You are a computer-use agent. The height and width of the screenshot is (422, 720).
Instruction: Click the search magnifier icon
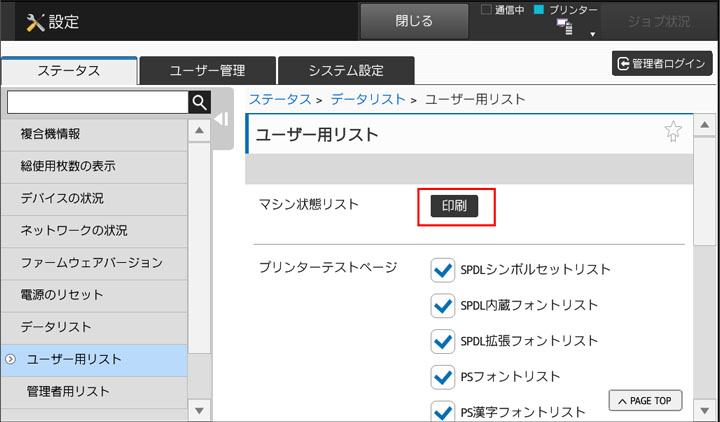(x=199, y=102)
